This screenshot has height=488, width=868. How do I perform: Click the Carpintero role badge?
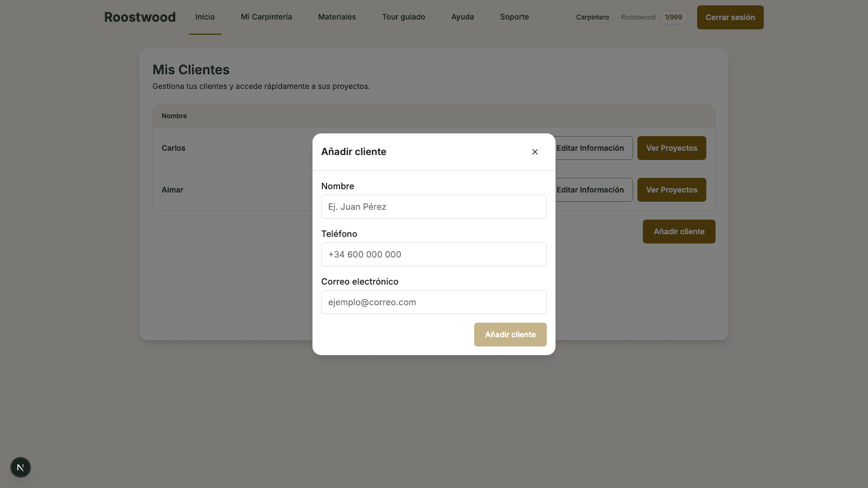point(592,17)
